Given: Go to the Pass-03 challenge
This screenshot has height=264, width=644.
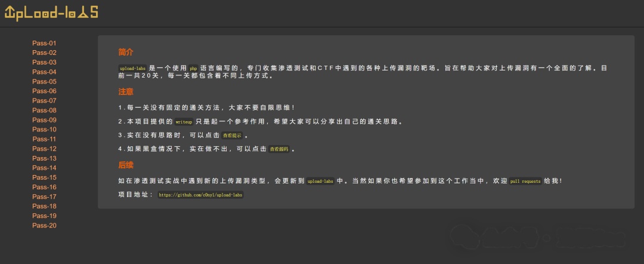Looking at the screenshot, I should (x=44, y=63).
